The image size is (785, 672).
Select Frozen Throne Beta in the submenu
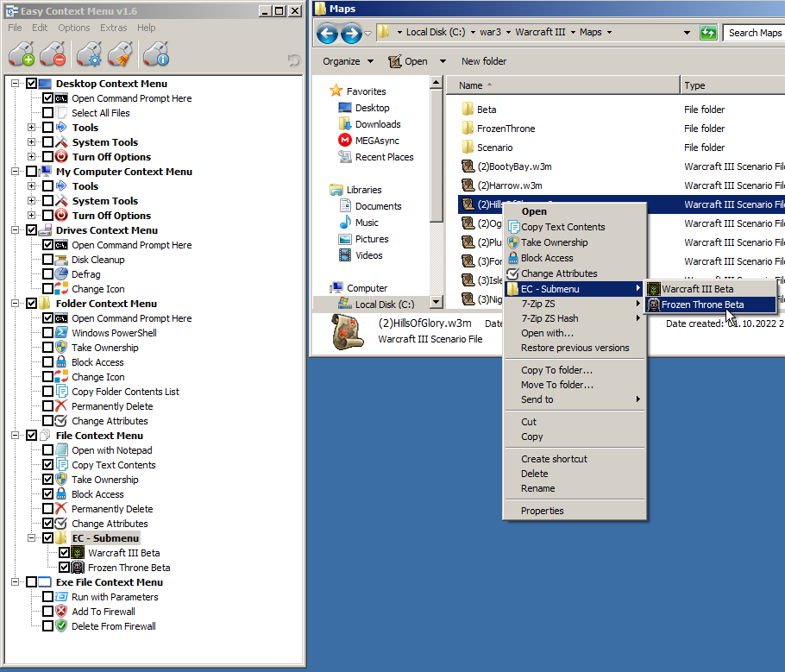point(711,305)
